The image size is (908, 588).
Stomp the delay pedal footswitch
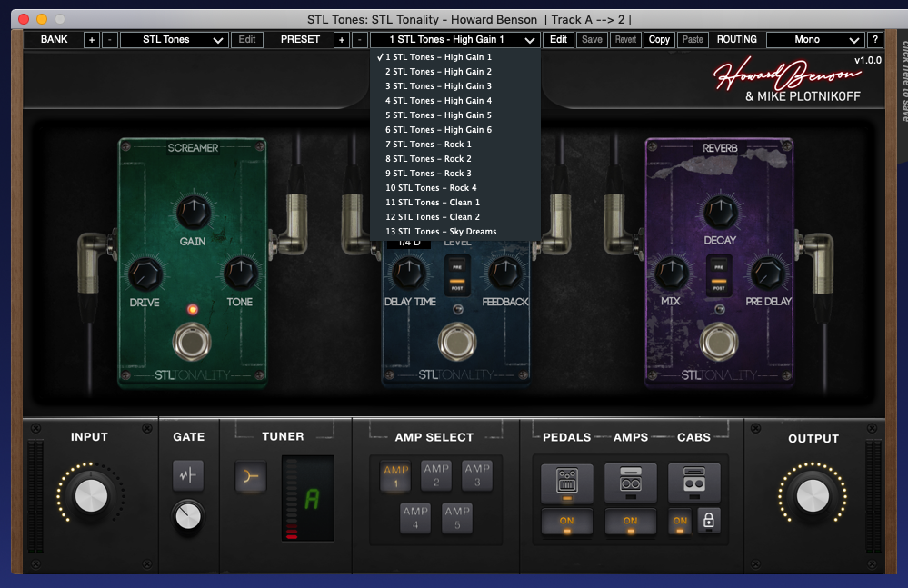(457, 342)
